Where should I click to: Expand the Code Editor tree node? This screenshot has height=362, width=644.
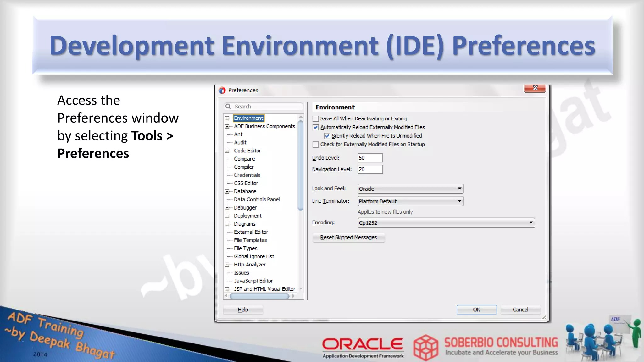coord(227,151)
